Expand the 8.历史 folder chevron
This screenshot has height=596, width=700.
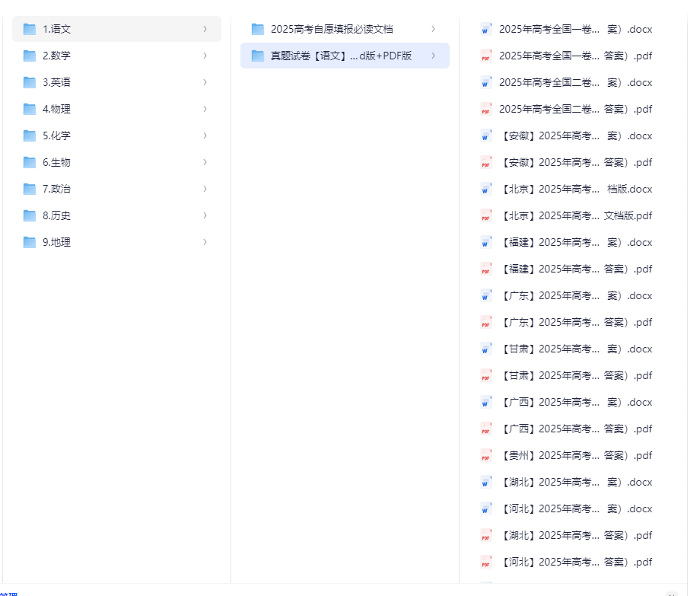(205, 215)
